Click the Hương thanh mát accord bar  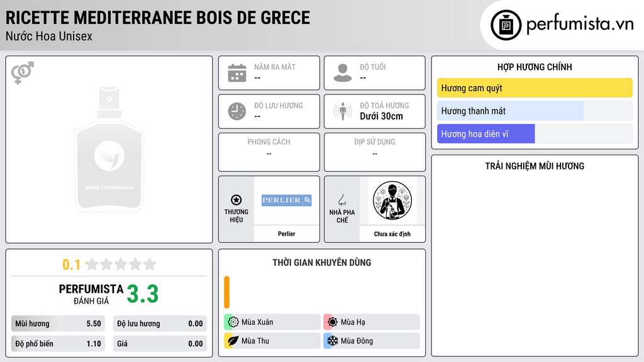click(535, 111)
